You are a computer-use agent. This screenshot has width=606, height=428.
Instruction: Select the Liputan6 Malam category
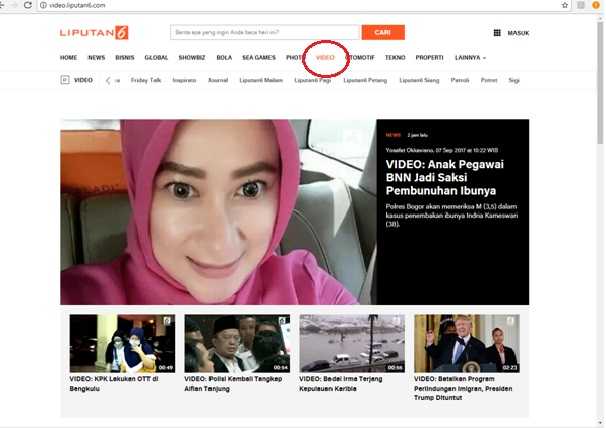pyautogui.click(x=261, y=80)
